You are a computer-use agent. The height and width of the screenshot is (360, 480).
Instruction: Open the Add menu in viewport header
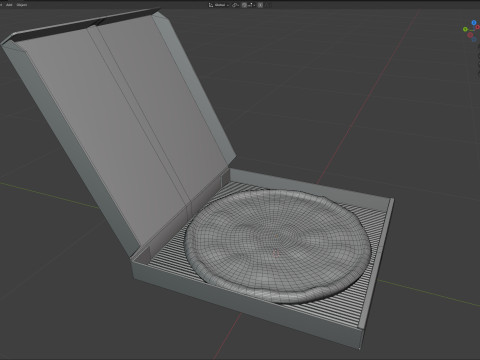pos(9,5)
